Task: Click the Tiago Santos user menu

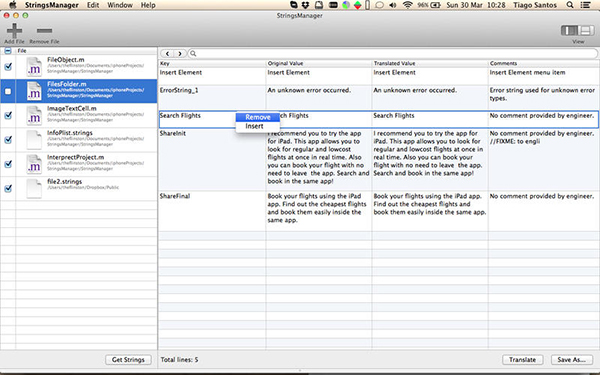Action: point(535,5)
